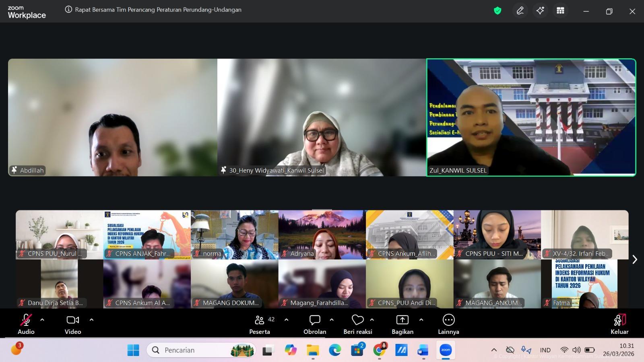644x362 pixels.
Task: Open the AI Companion sparkle icon
Action: tap(540, 11)
